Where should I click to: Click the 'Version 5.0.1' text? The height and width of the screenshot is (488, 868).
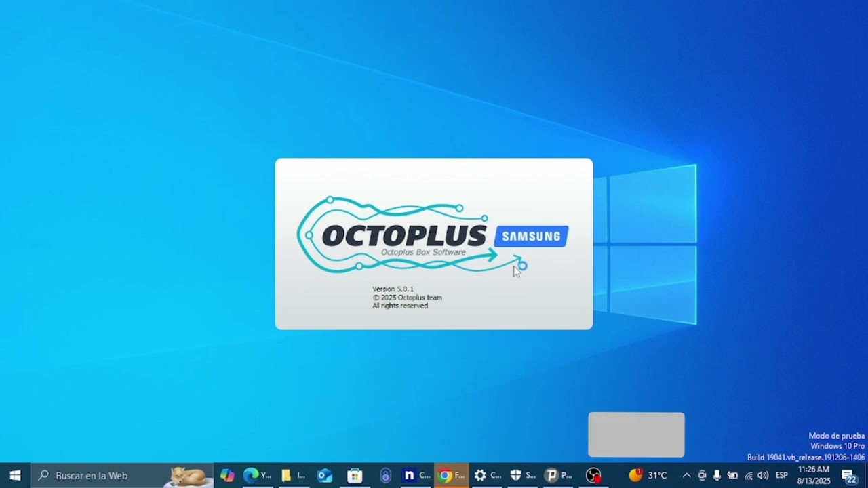tap(393, 289)
